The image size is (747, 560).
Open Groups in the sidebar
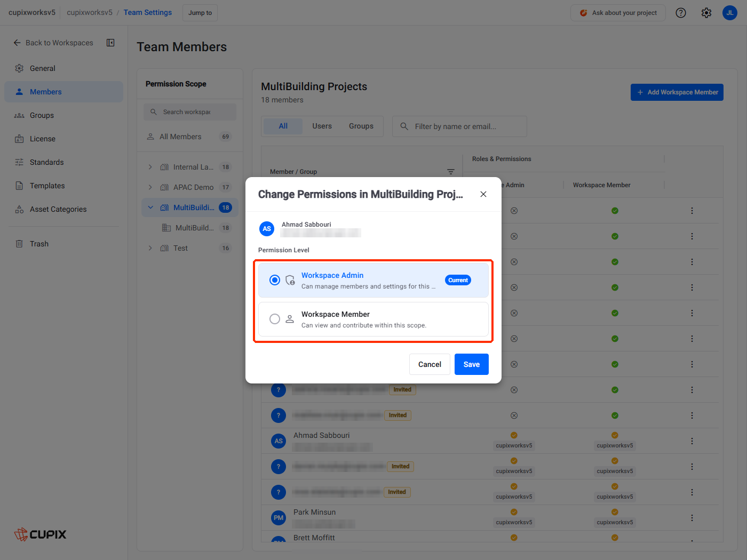(x=64, y=115)
